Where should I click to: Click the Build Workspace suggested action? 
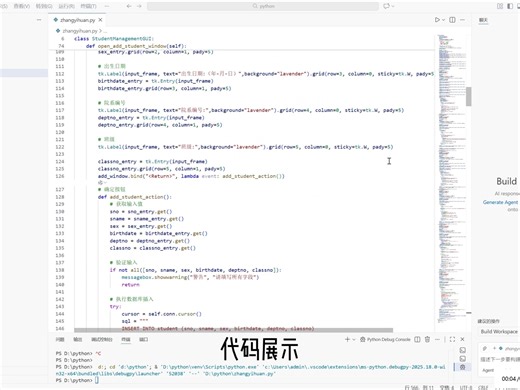(499, 332)
